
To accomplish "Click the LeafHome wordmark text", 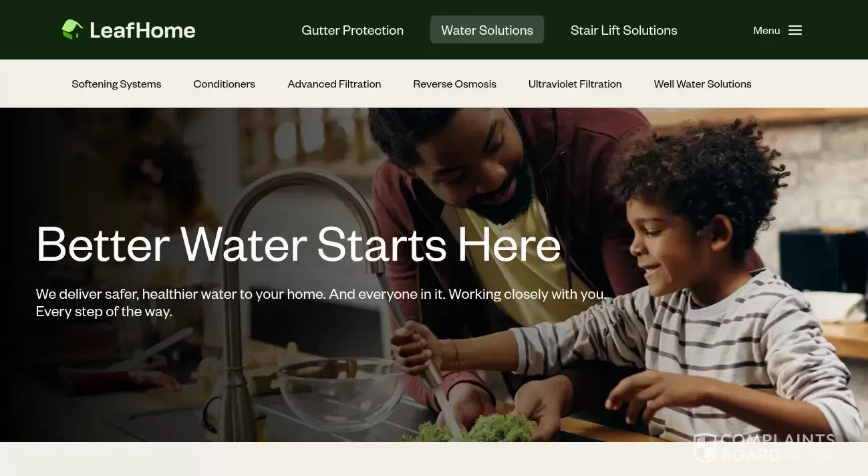I will (142, 30).
